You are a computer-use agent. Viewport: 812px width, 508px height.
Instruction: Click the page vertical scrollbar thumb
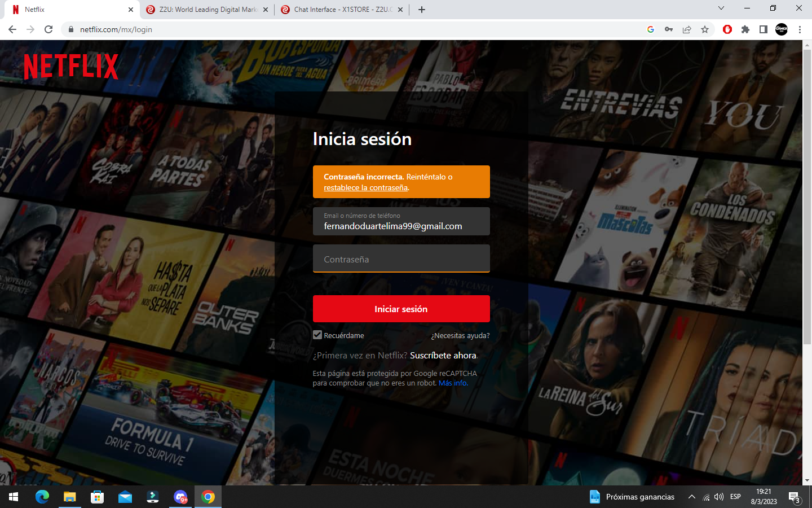point(807,196)
